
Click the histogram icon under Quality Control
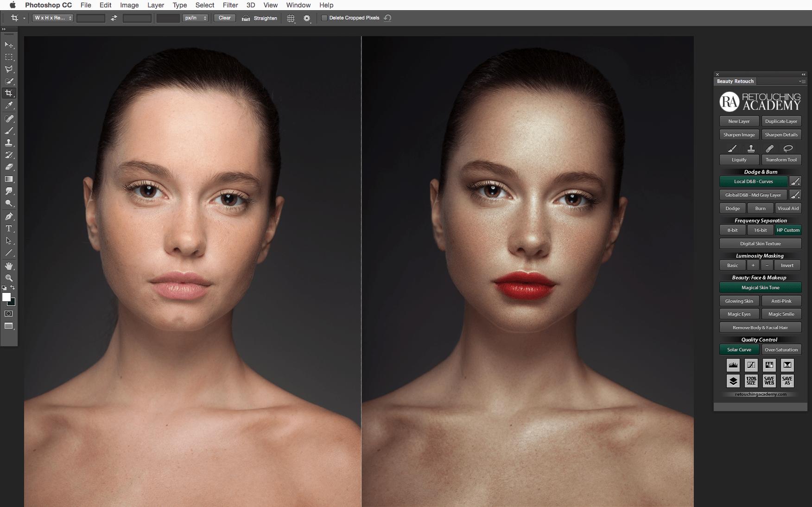(733, 365)
